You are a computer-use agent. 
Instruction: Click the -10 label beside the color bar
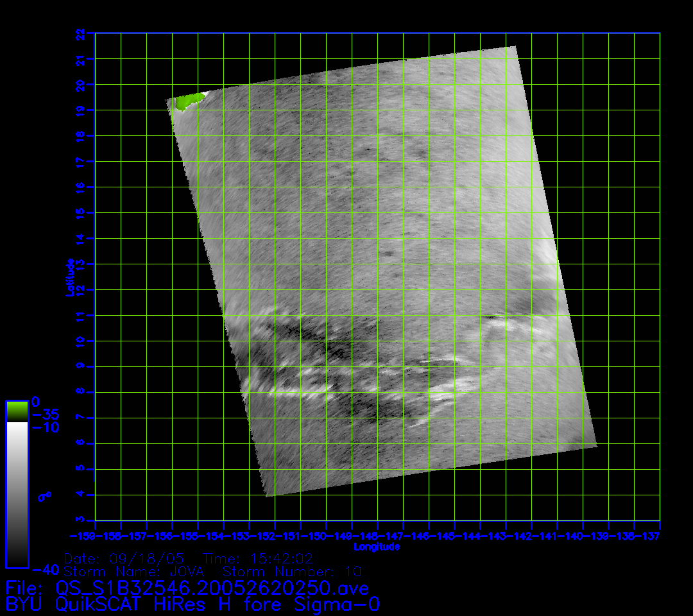(x=45, y=427)
